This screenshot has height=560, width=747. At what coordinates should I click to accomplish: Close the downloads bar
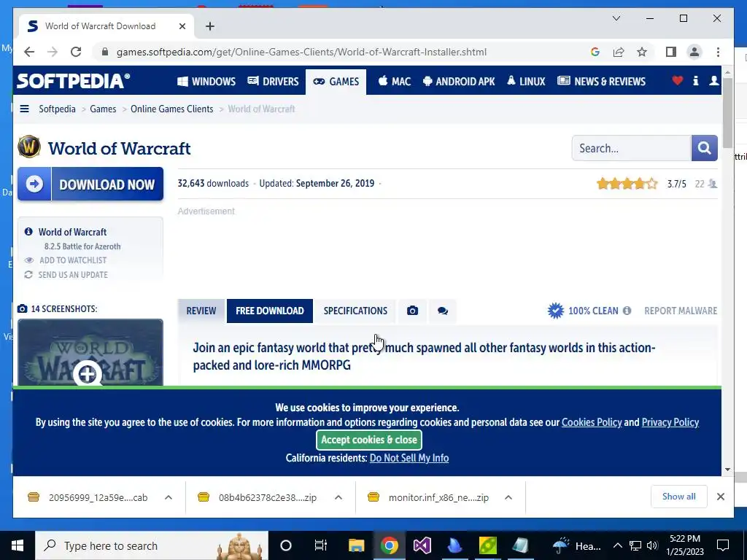point(721,497)
